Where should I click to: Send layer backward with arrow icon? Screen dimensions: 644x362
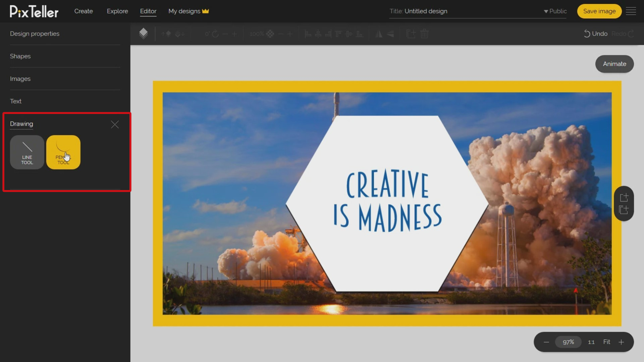[x=180, y=34]
